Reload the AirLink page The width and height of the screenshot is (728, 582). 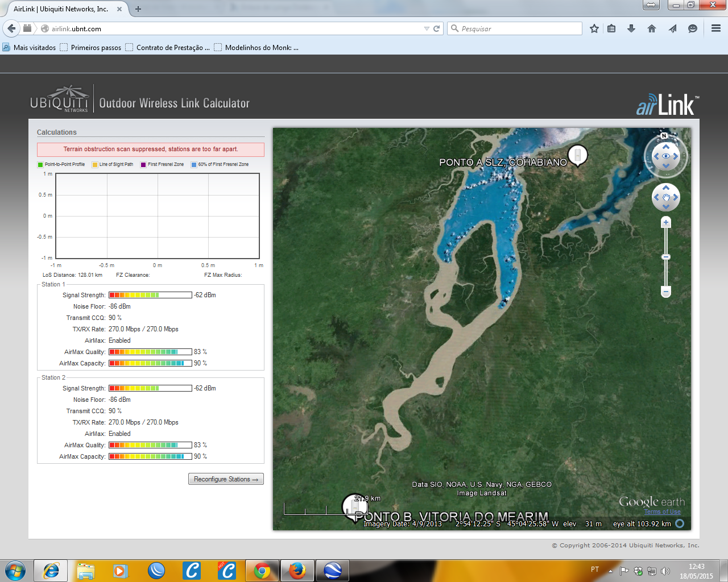pos(437,28)
